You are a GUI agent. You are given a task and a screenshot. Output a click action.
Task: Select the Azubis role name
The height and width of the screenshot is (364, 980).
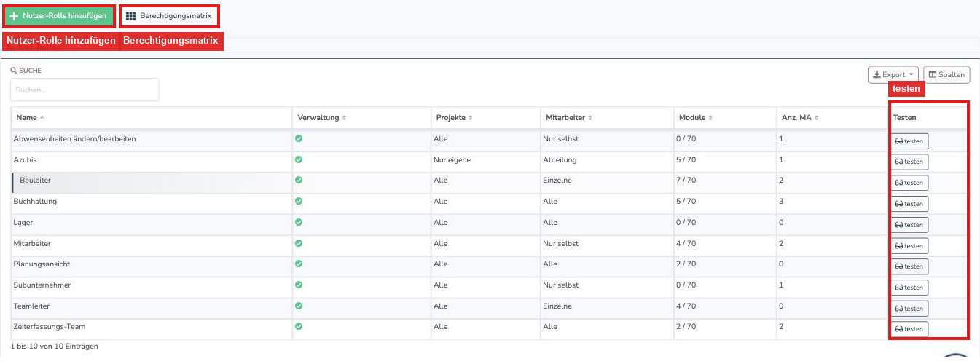[25, 159]
